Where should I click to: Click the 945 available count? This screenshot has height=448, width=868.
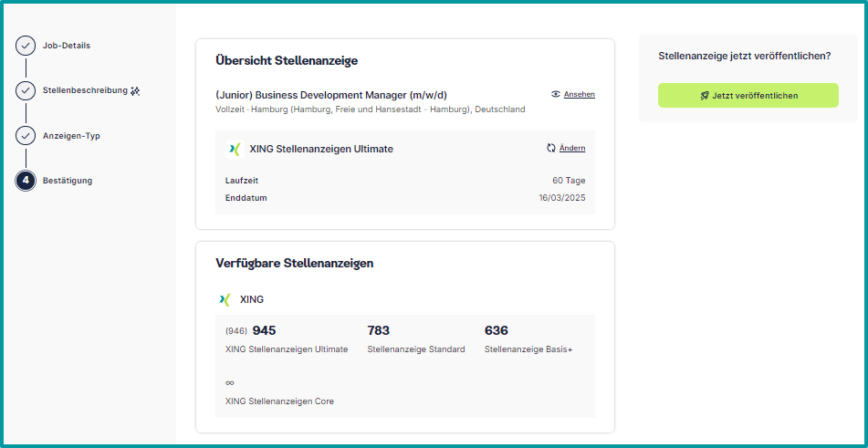[x=264, y=330]
